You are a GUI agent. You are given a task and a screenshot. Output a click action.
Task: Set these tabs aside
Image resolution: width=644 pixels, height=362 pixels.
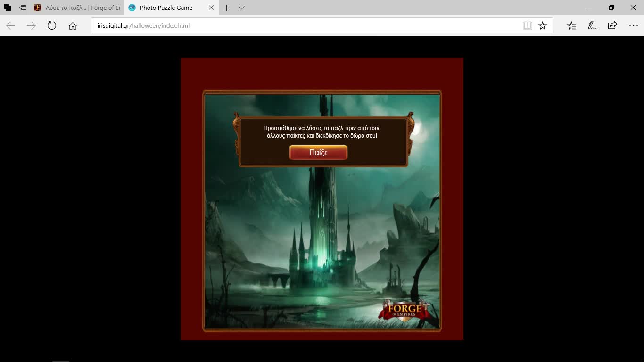click(x=23, y=8)
